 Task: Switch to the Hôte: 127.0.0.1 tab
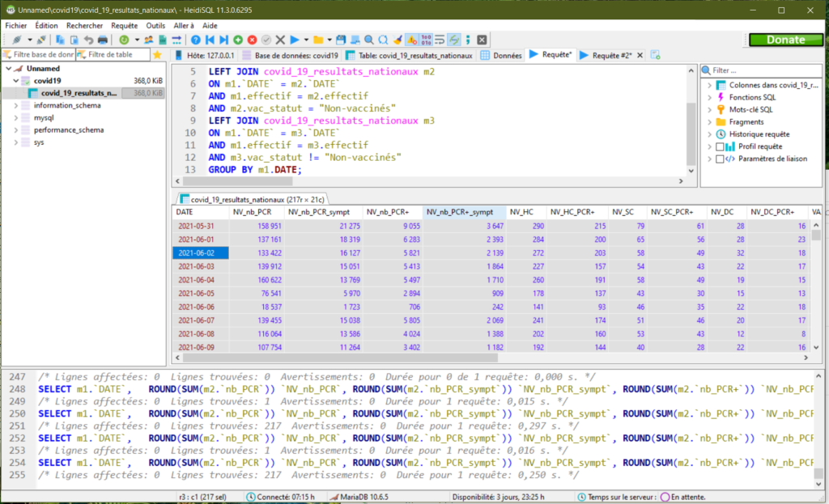(x=205, y=55)
